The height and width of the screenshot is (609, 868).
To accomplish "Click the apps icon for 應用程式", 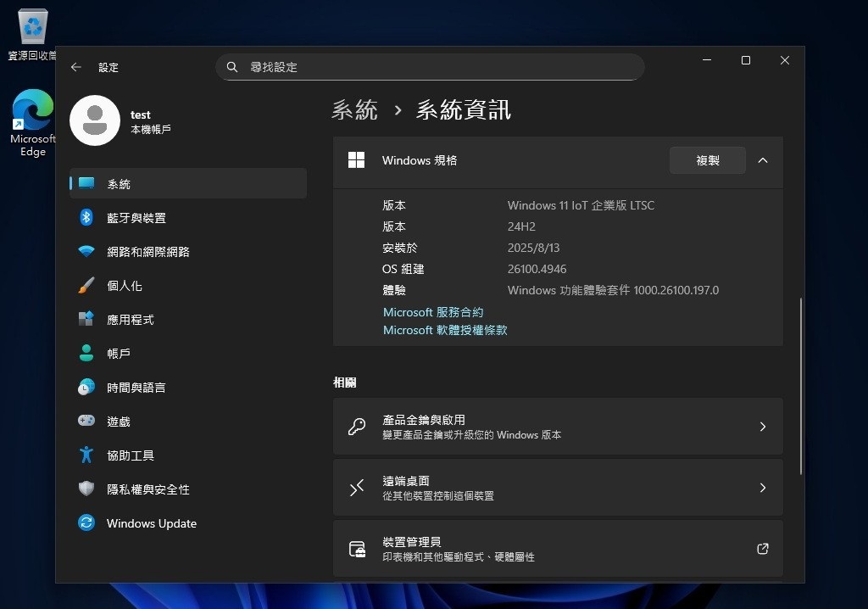I will click(x=86, y=319).
